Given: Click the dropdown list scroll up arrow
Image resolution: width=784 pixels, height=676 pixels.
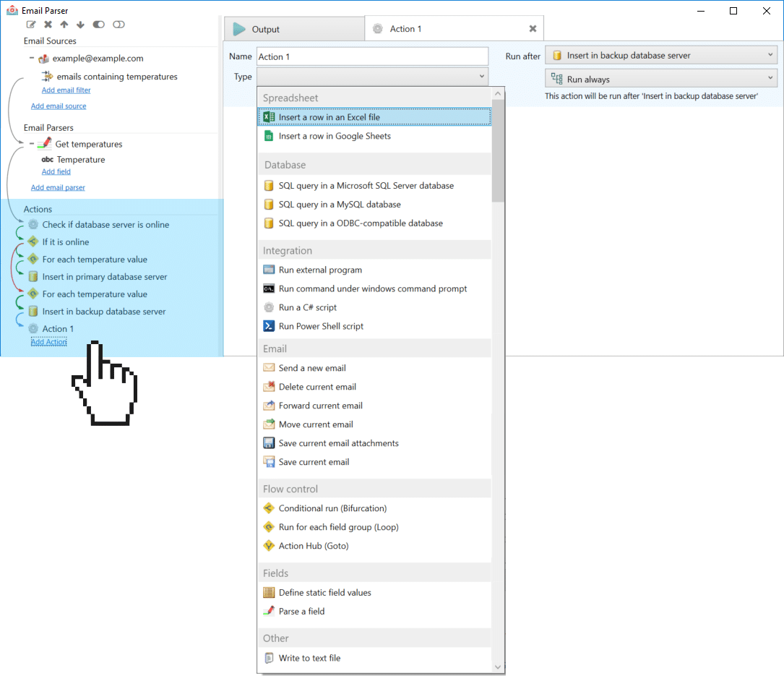Looking at the screenshot, I should pyautogui.click(x=498, y=93).
